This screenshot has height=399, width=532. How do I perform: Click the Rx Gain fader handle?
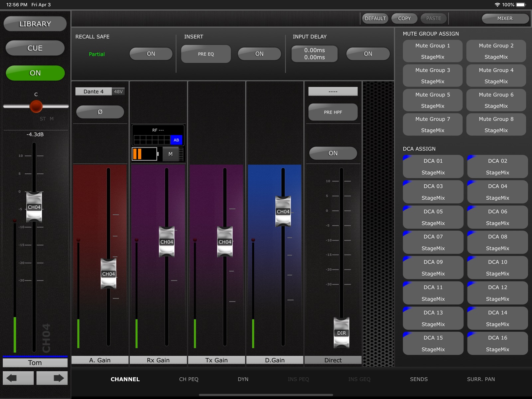click(167, 242)
